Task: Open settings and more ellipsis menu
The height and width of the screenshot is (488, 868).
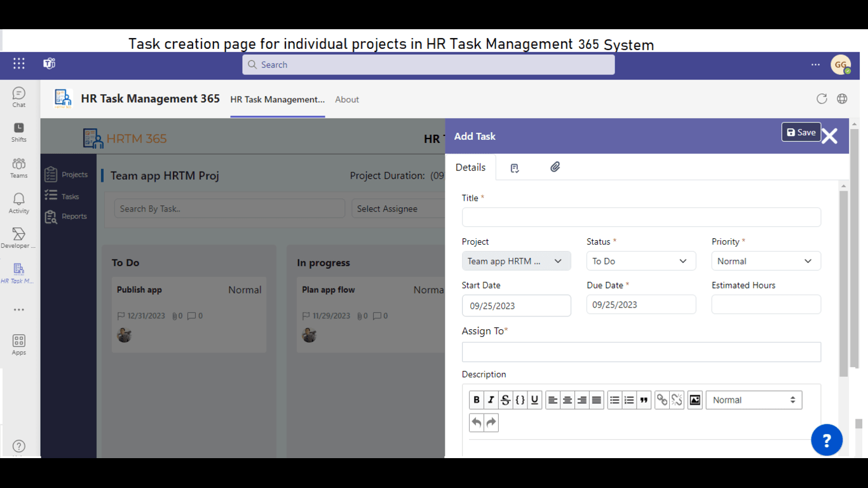Action: click(815, 64)
